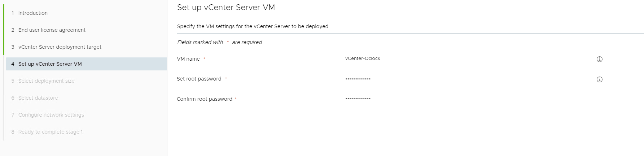Jump to Configure network settings step
644x156 pixels.
click(x=51, y=115)
